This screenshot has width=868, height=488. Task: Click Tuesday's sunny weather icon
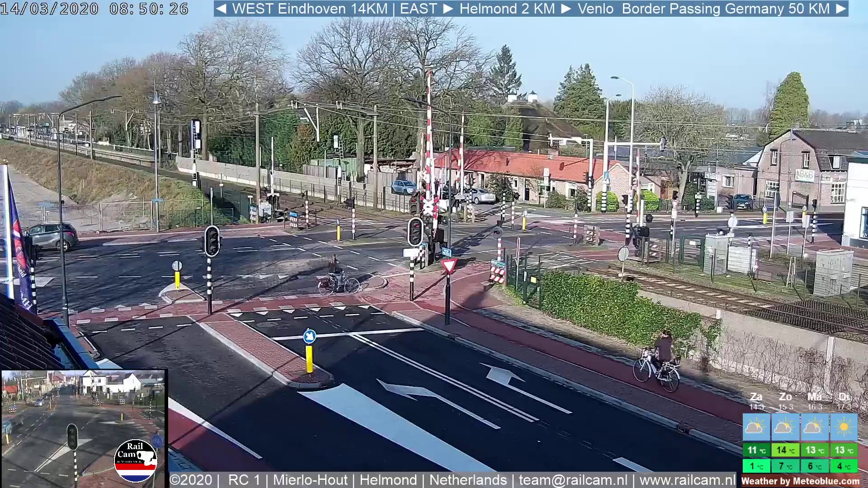[x=844, y=427]
